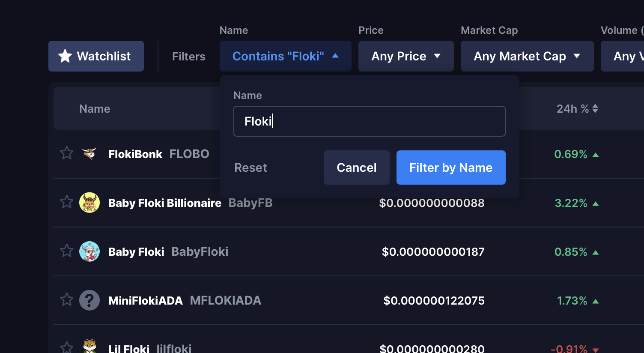Image resolution: width=644 pixels, height=353 pixels.
Task: Toggle the Baby Floki favorite star
Action: (x=67, y=251)
